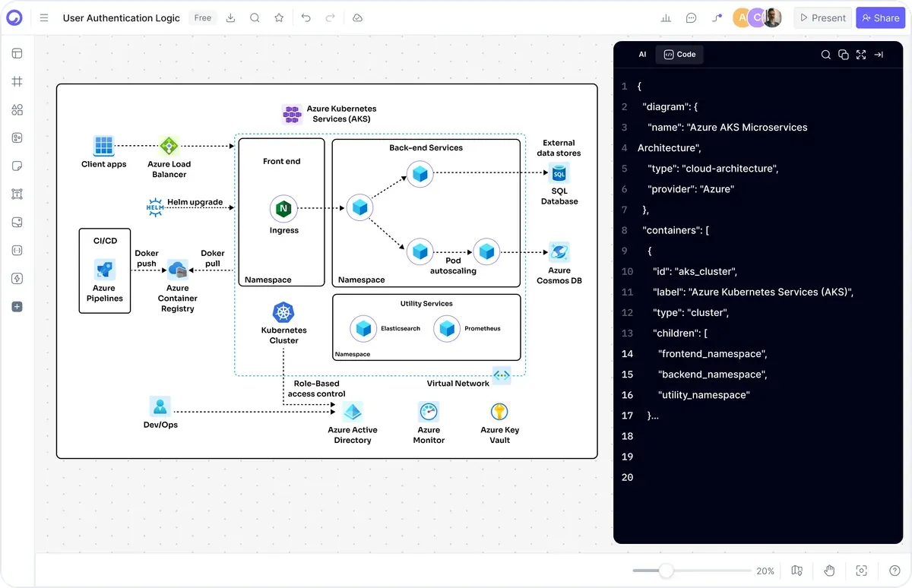The height and width of the screenshot is (588, 912).
Task: Open the minimap icon in bottom bar
Action: tap(796, 571)
